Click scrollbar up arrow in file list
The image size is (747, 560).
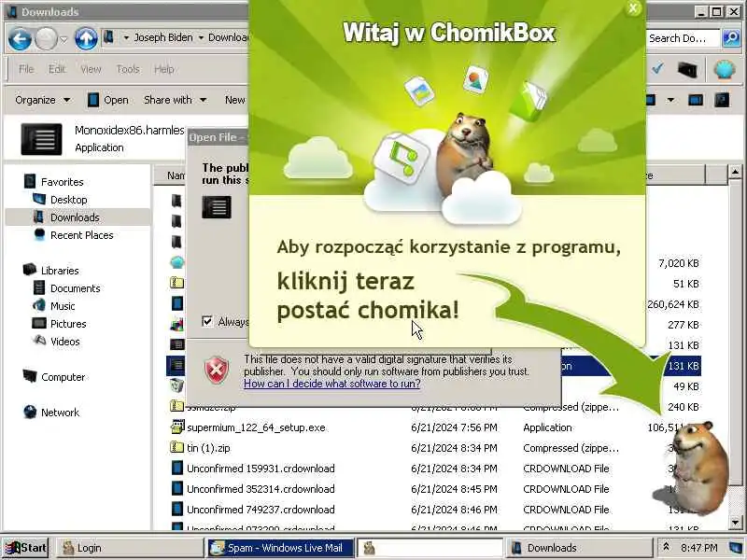point(735,173)
